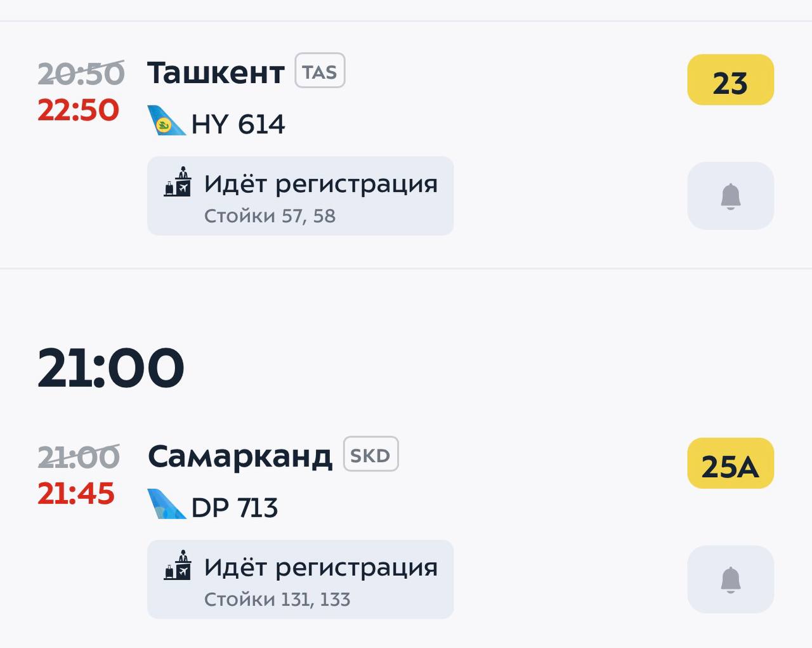Click delayed departure time 22:50
The width and height of the screenshot is (812, 648).
pyautogui.click(x=79, y=110)
